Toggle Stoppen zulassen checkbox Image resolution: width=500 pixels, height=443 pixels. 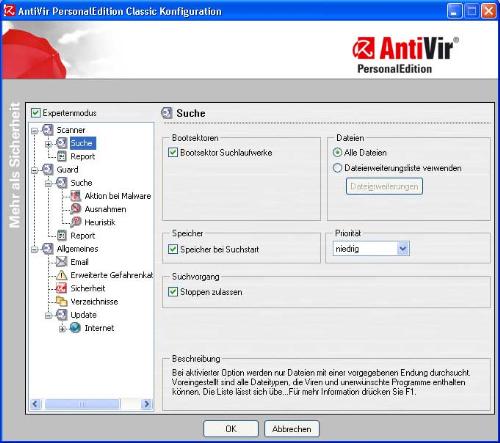pyautogui.click(x=173, y=292)
